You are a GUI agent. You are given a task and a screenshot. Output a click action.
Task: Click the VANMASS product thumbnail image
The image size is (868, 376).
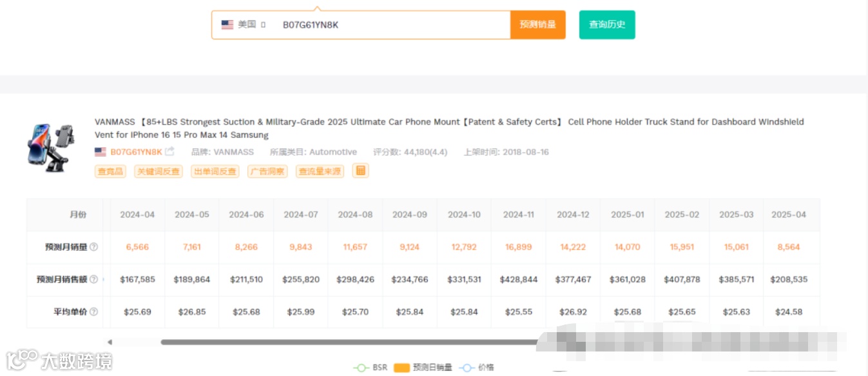53,148
